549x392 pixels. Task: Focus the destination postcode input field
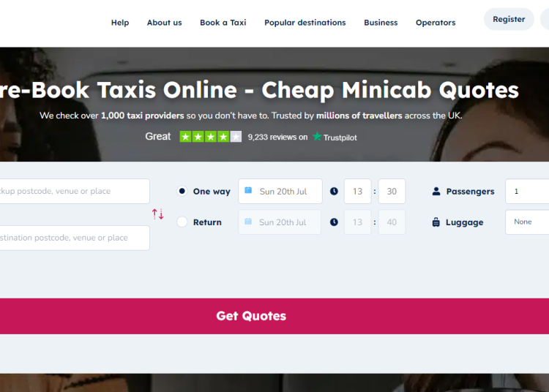(75, 238)
